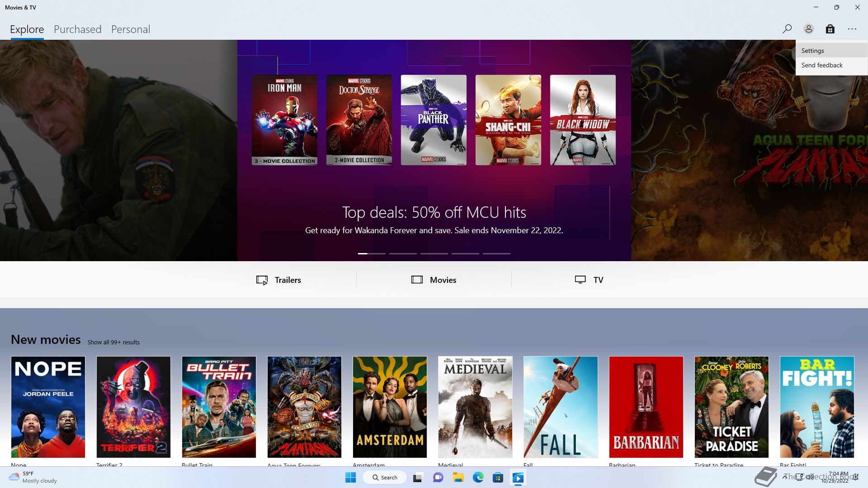Open the Bar Fight! movie poster

tap(817, 407)
